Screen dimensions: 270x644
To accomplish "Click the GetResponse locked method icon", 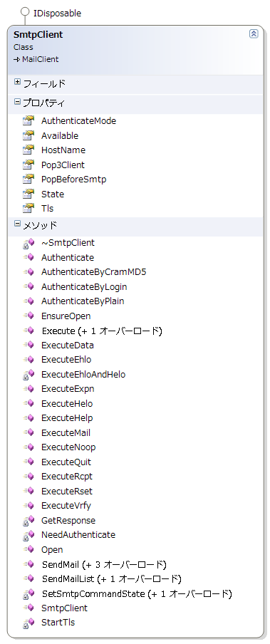I will [28, 520].
